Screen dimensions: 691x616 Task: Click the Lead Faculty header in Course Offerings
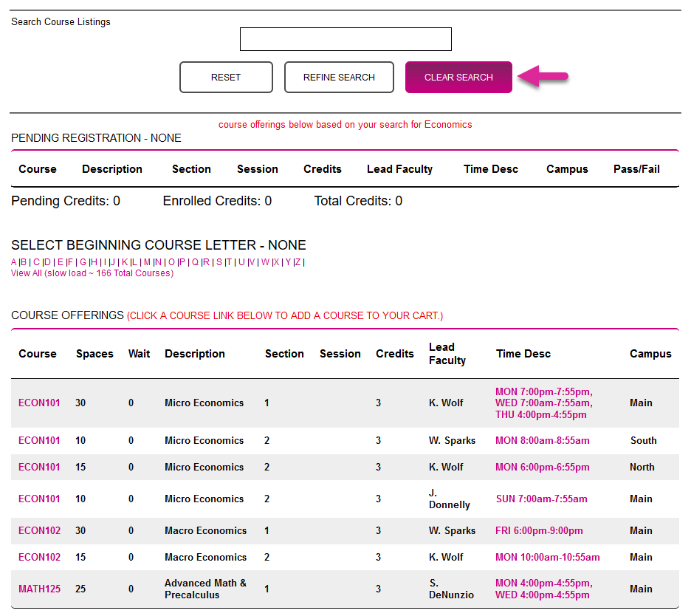click(x=447, y=354)
